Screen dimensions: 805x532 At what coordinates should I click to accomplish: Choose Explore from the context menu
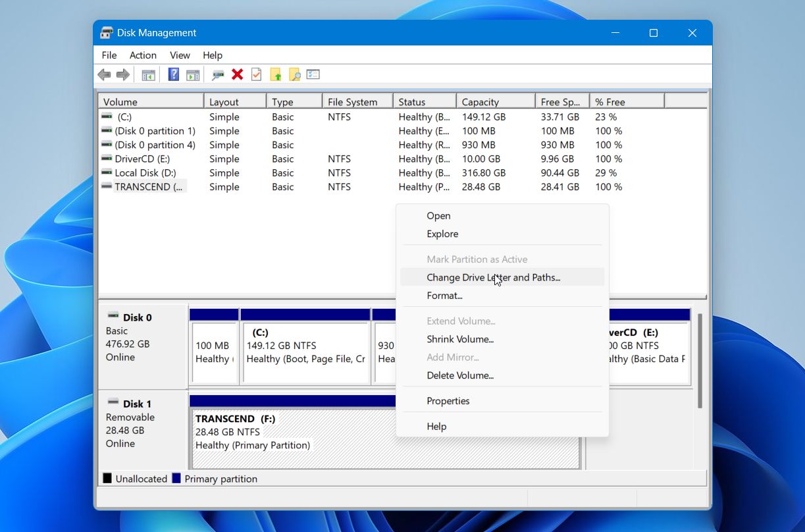click(x=502, y=234)
